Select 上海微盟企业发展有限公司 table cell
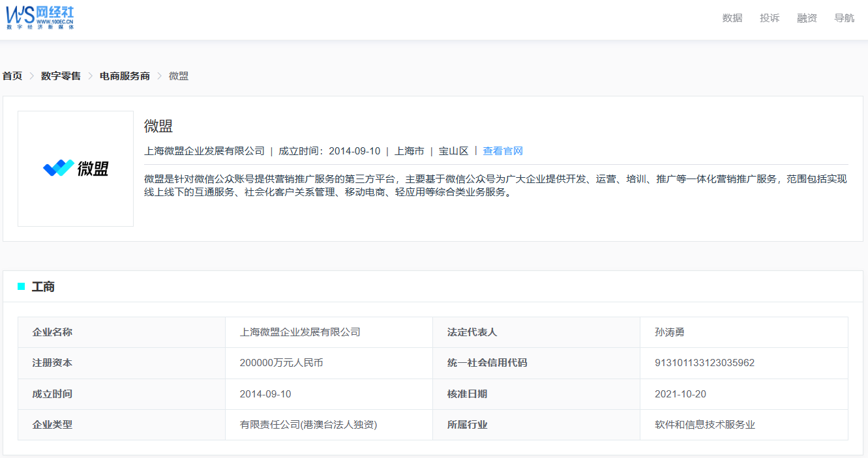The height and width of the screenshot is (458, 868). 329,332
